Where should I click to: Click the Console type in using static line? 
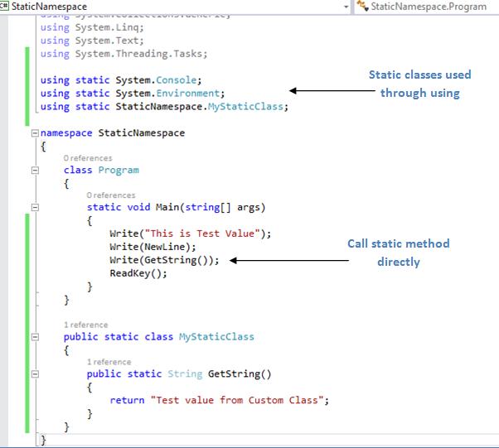[x=177, y=80]
